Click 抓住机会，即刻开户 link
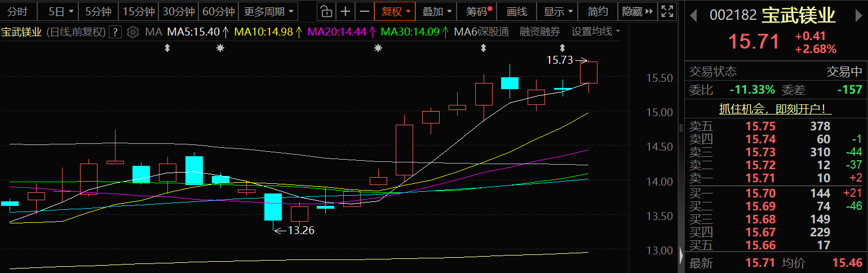The image size is (868, 273). click(x=776, y=109)
